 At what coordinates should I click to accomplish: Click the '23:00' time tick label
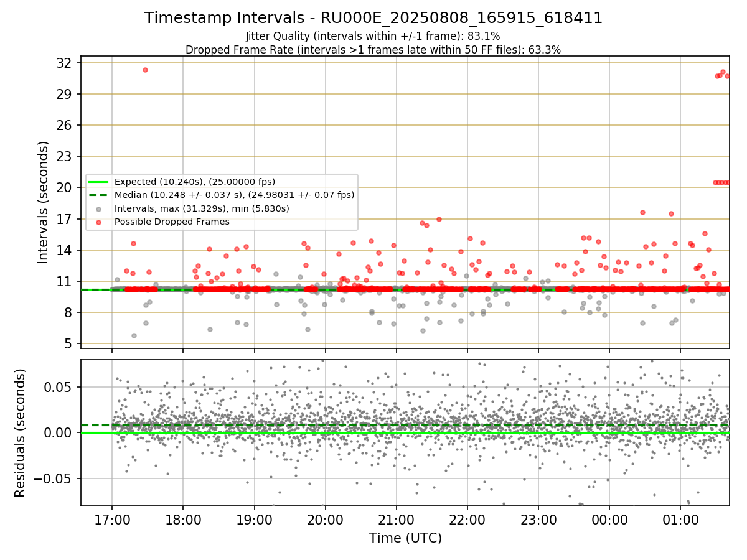[538, 519]
